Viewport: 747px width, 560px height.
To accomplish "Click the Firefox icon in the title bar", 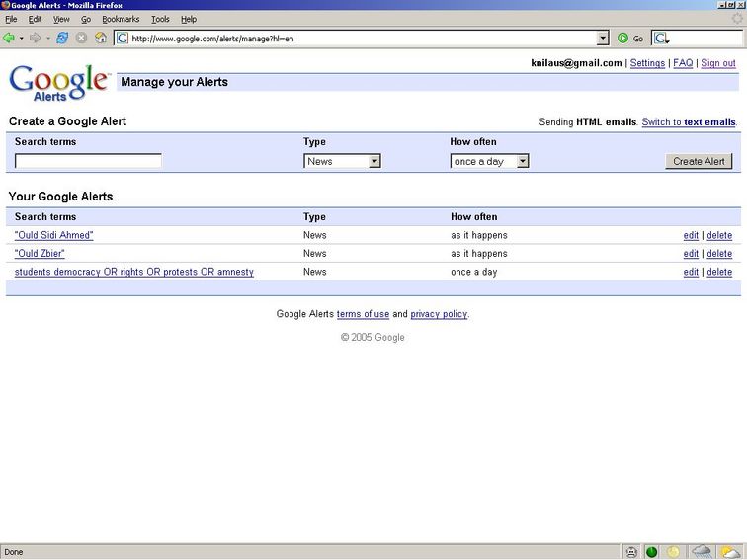I will [x=5, y=5].
